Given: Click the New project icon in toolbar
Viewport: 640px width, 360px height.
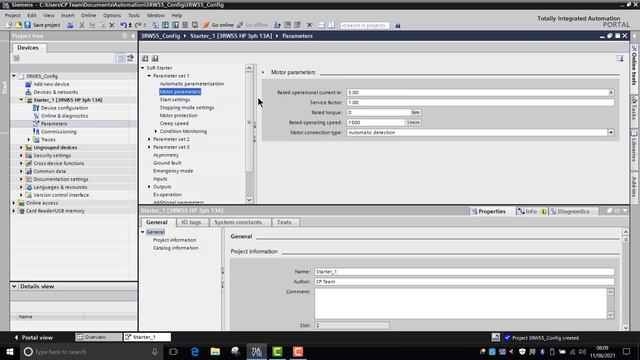Looking at the screenshot, I should click(x=9, y=25).
